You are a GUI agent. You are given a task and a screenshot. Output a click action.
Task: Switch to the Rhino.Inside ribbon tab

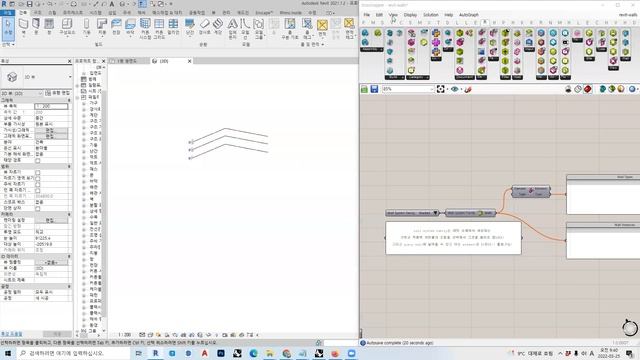(x=291, y=13)
